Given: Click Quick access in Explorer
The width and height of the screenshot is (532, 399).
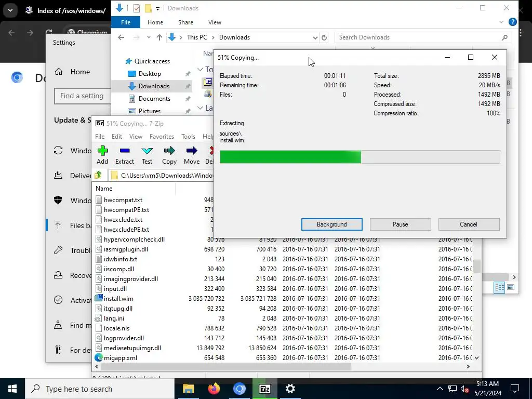Looking at the screenshot, I should [152, 61].
